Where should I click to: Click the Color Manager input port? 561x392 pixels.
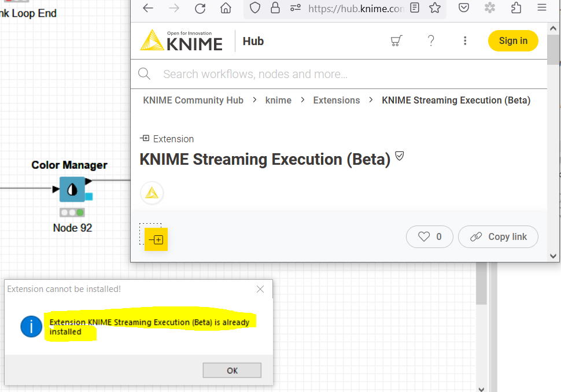coord(56,189)
